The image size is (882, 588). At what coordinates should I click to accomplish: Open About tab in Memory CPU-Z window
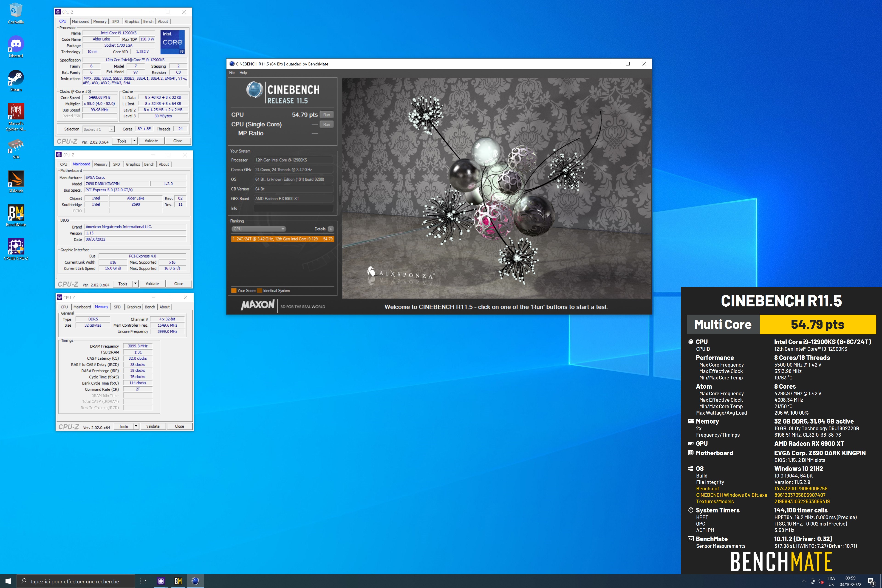tap(165, 307)
